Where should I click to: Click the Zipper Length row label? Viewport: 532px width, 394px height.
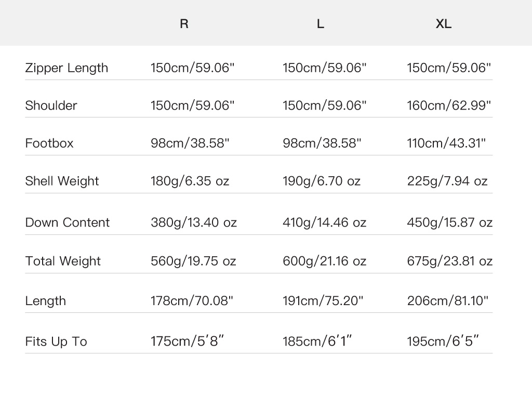[66, 68]
